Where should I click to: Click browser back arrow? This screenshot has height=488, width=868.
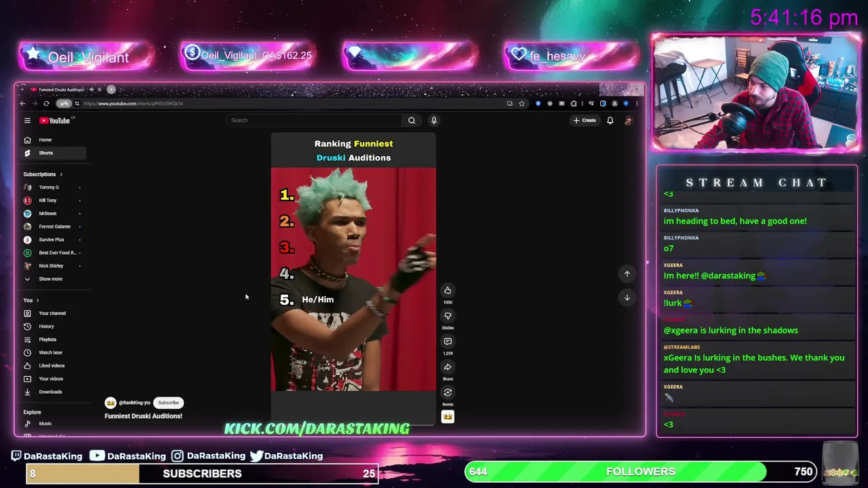22,104
